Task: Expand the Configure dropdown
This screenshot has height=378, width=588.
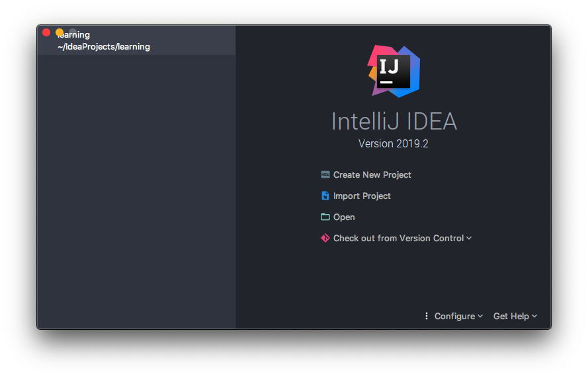Action: point(458,316)
